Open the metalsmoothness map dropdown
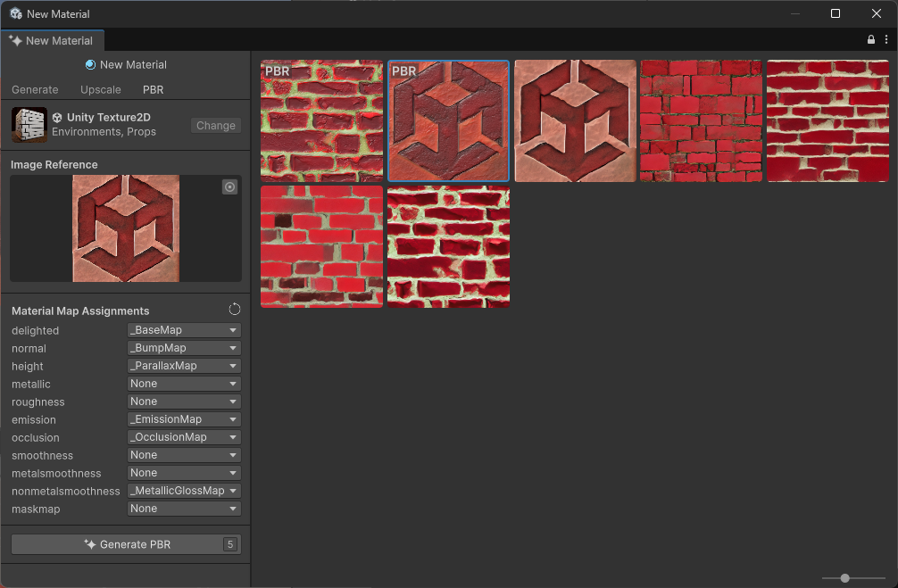 point(184,473)
